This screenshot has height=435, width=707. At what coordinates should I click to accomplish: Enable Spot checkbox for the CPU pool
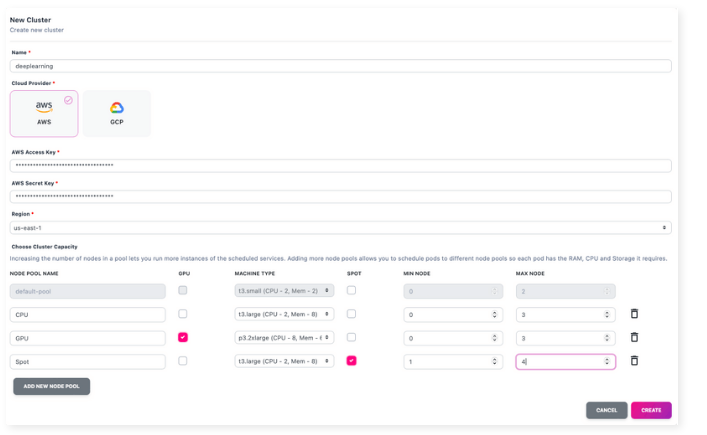click(351, 314)
